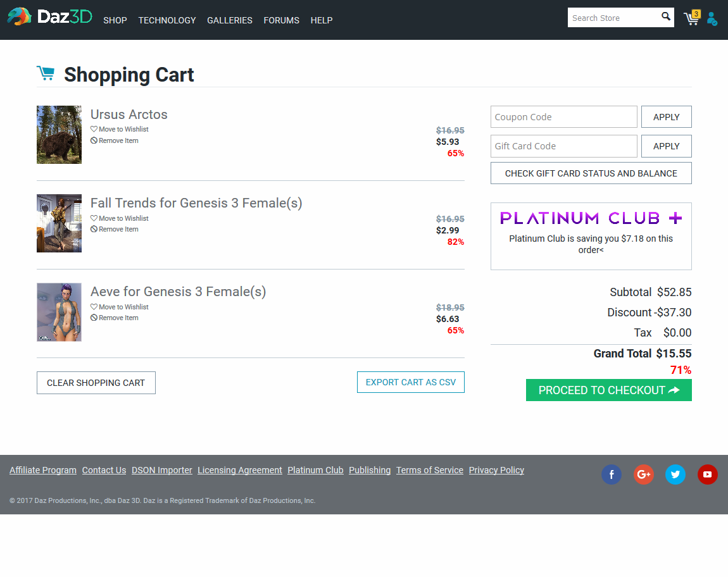Open DSON Importer footer link
728x577 pixels.
pos(161,470)
